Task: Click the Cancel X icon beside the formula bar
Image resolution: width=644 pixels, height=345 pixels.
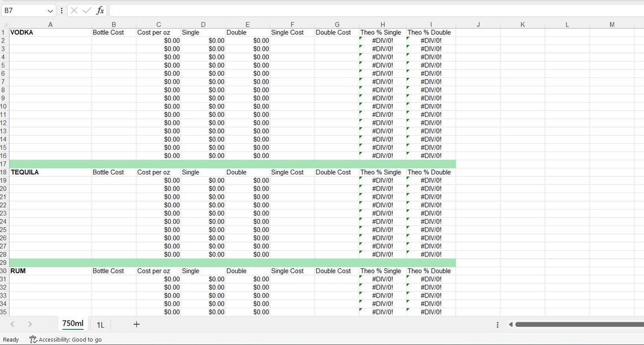Action: click(73, 10)
